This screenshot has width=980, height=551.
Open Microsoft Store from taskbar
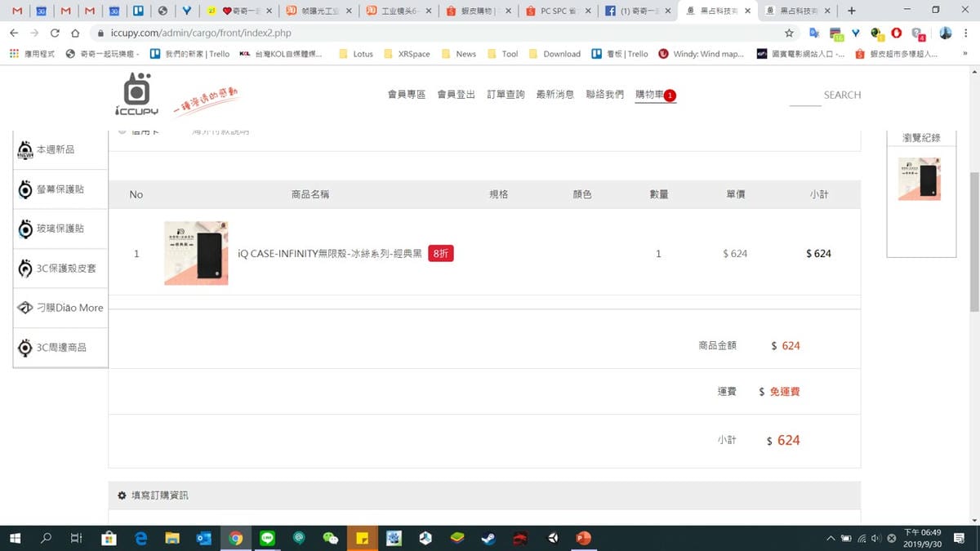pos(109,538)
